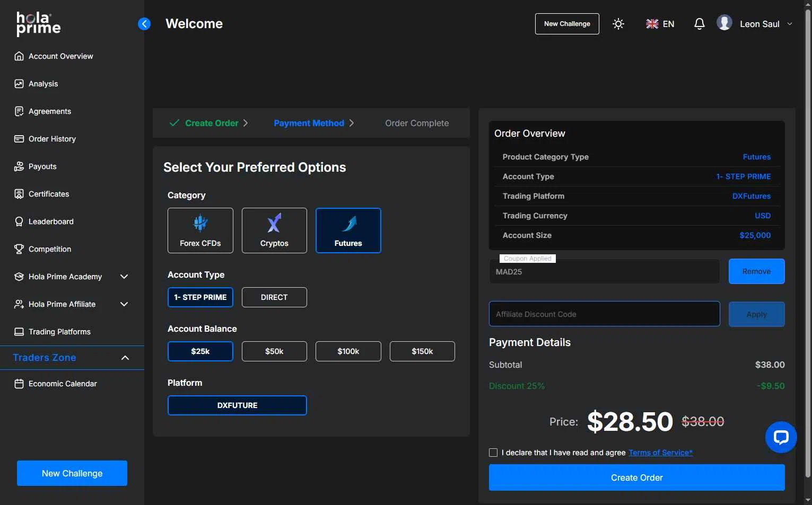Viewport: 812px width, 505px height.
Task: Open the notifications bell
Action: (x=699, y=24)
